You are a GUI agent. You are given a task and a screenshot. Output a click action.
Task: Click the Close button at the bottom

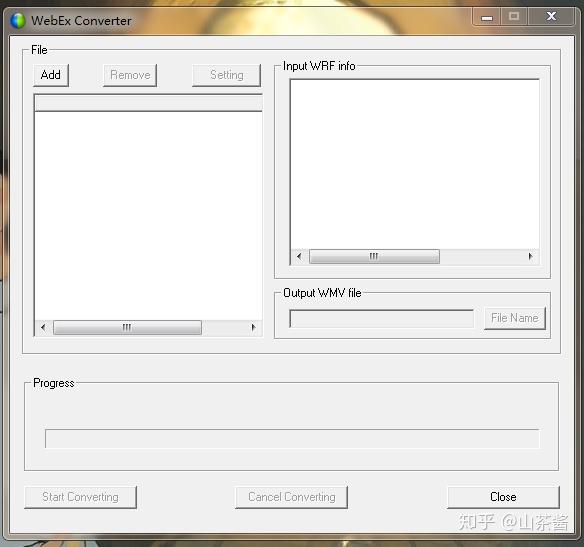[503, 497]
